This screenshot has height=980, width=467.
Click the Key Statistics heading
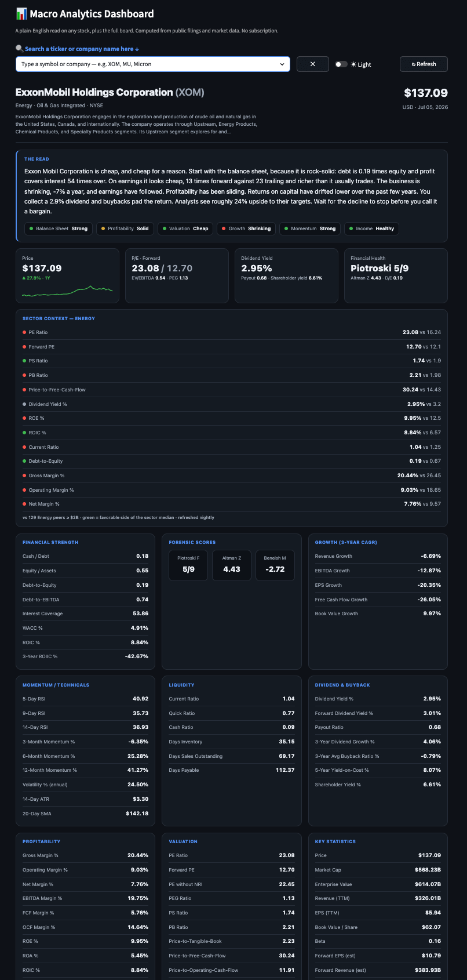tap(335, 841)
